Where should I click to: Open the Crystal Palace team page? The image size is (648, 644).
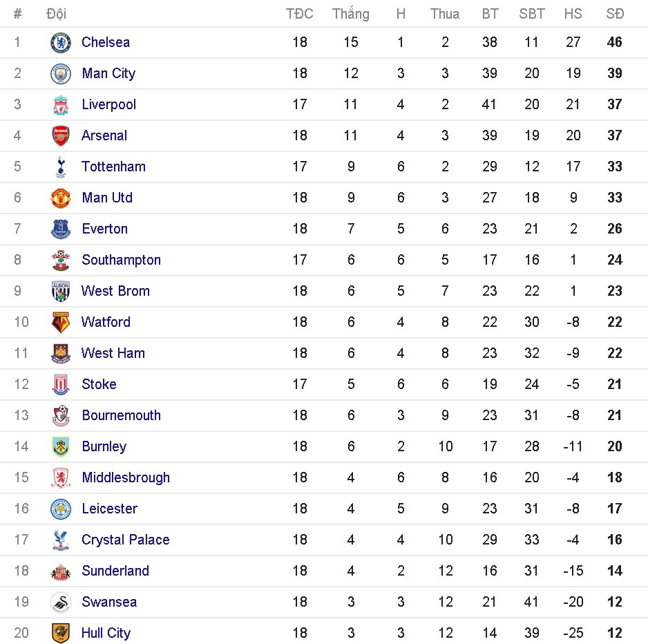[125, 540]
